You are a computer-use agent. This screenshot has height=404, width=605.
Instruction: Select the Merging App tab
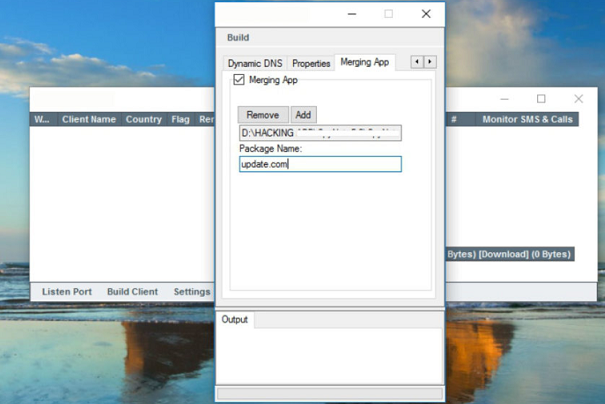pos(365,62)
